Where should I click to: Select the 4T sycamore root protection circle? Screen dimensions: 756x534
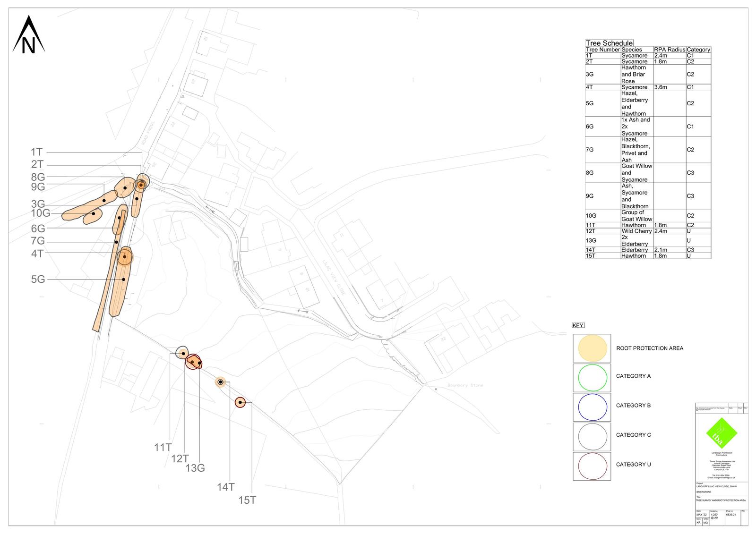tap(125, 257)
